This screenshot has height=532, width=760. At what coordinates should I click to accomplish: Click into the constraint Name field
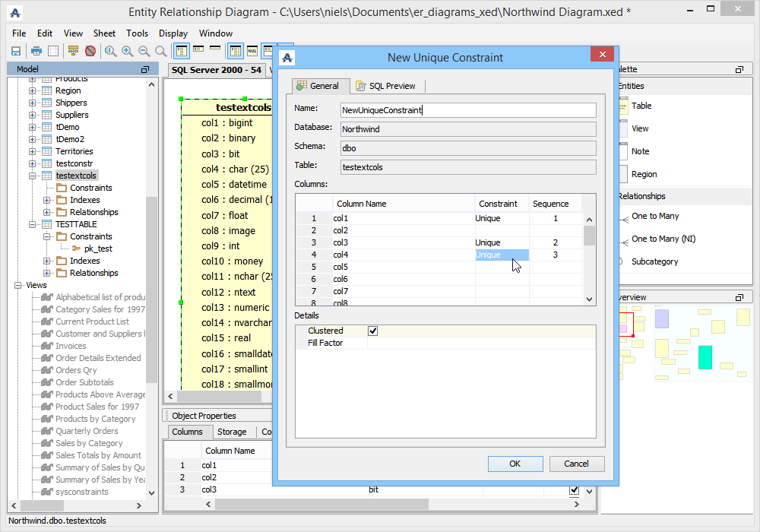pos(467,110)
